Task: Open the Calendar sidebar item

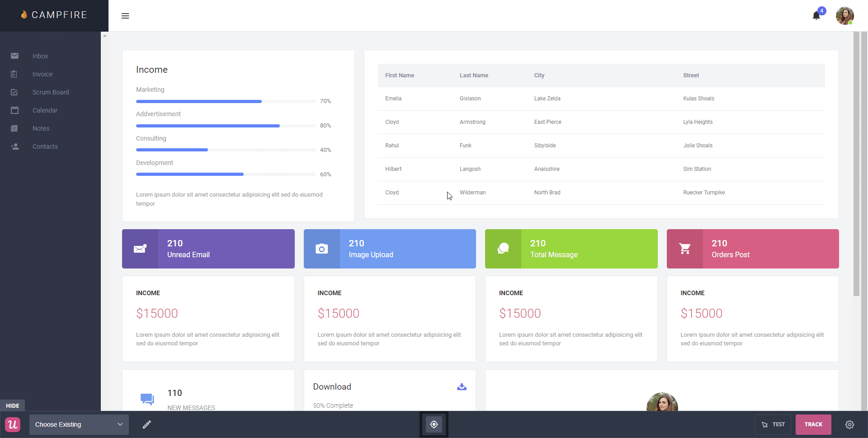Action: pyautogui.click(x=45, y=110)
